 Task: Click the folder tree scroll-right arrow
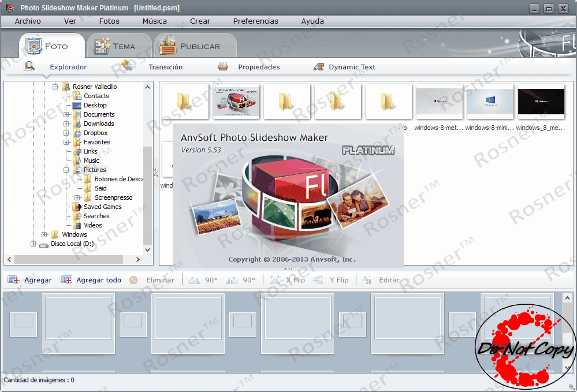point(138,259)
